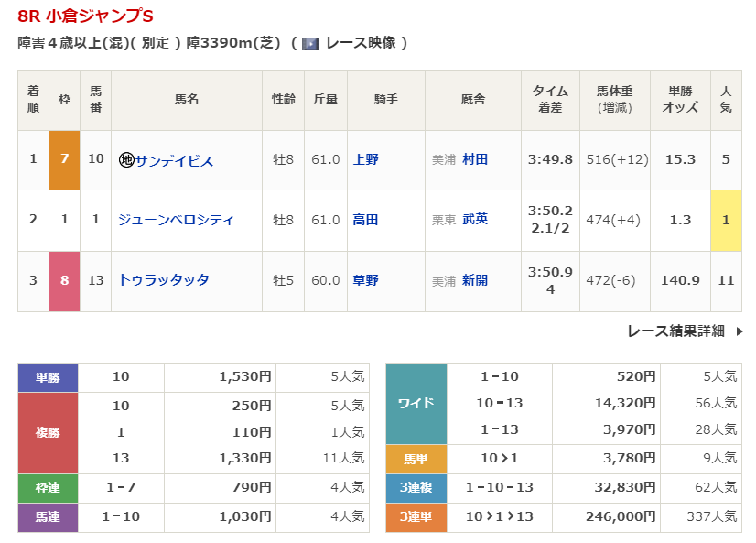Open the レース結果詳細 full results link
Image resolution: width=756 pixels, height=543 pixels.
click(x=675, y=331)
